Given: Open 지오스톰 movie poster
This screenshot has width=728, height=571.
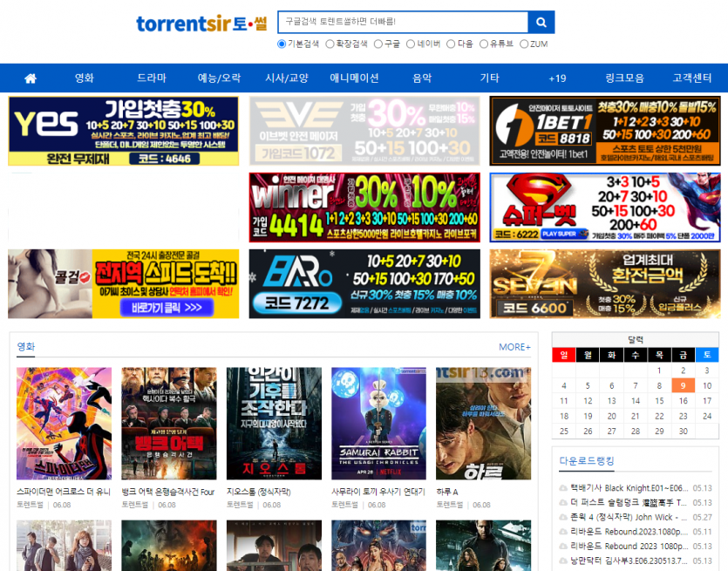Looking at the screenshot, I should pyautogui.click(x=274, y=424).
